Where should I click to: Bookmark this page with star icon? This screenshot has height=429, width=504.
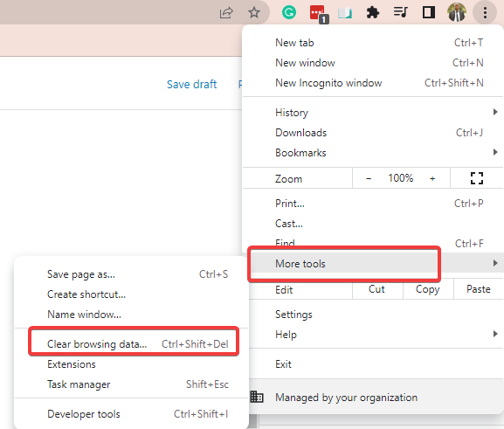[x=254, y=12]
